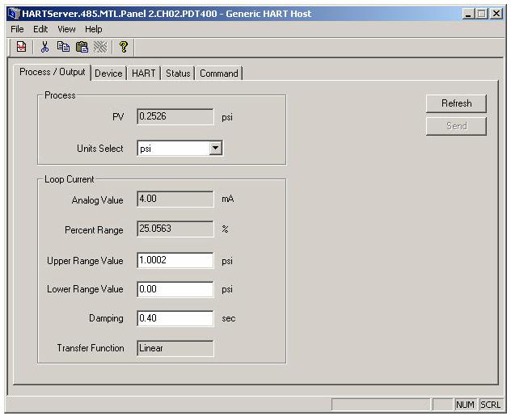The height and width of the screenshot is (420, 511).
Task: Open the View menu
Action: 66,29
